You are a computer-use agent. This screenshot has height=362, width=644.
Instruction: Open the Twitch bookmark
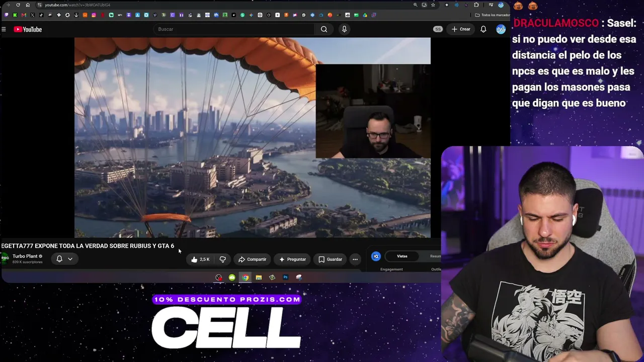coord(6,15)
